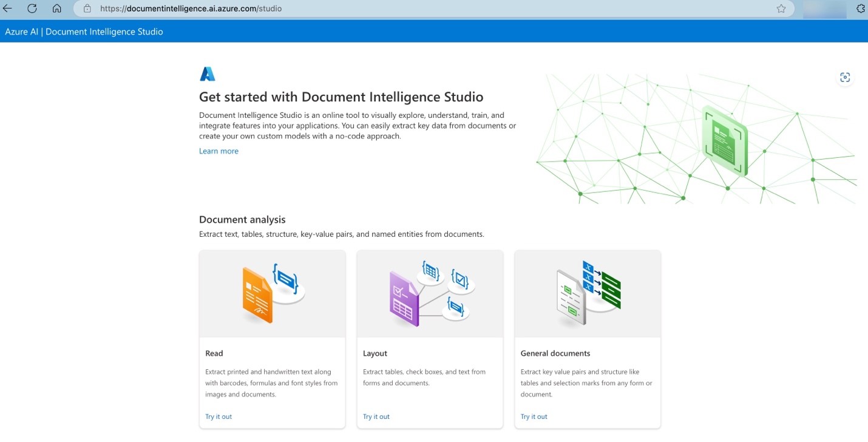The width and height of the screenshot is (868, 442).
Task: Click the Back navigation arrow
Action: tap(9, 8)
